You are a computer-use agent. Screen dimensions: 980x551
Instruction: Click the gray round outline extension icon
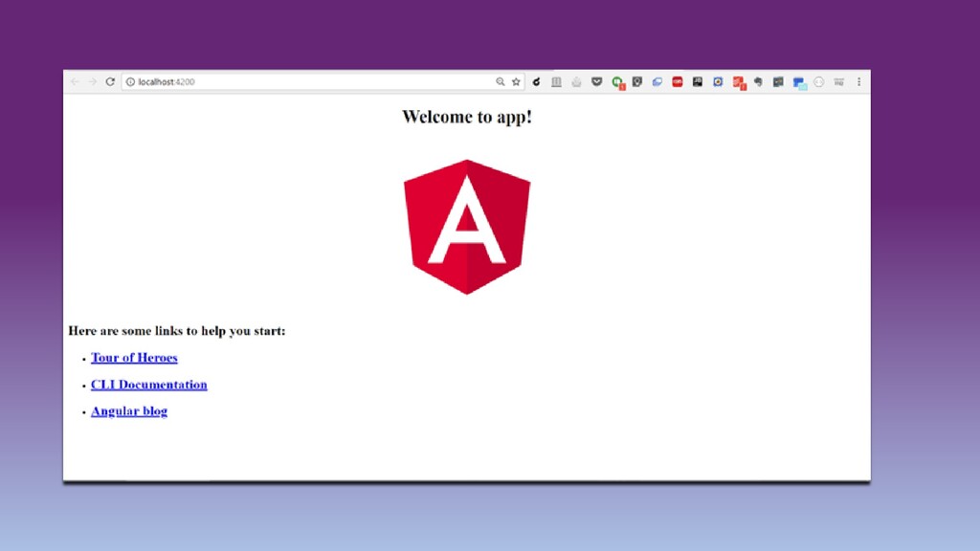[x=819, y=82]
